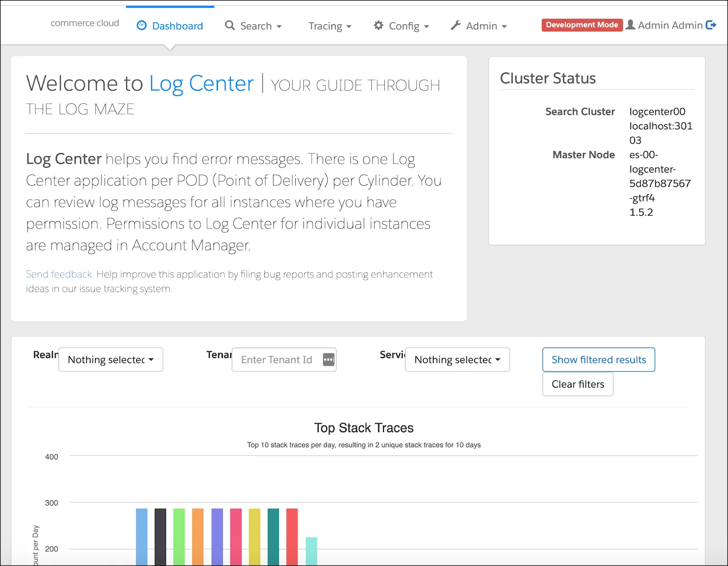Click the Search magnifier icon
728x566 pixels.
click(x=230, y=25)
